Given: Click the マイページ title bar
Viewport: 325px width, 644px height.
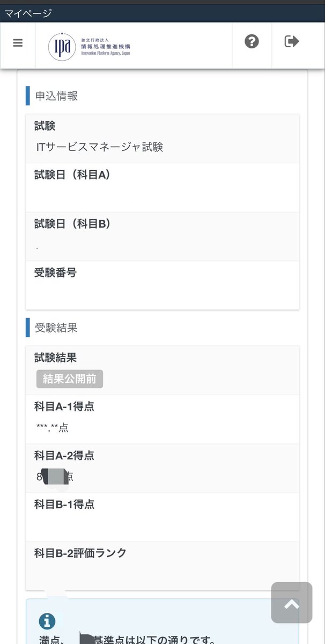Looking at the screenshot, I should (162, 13).
